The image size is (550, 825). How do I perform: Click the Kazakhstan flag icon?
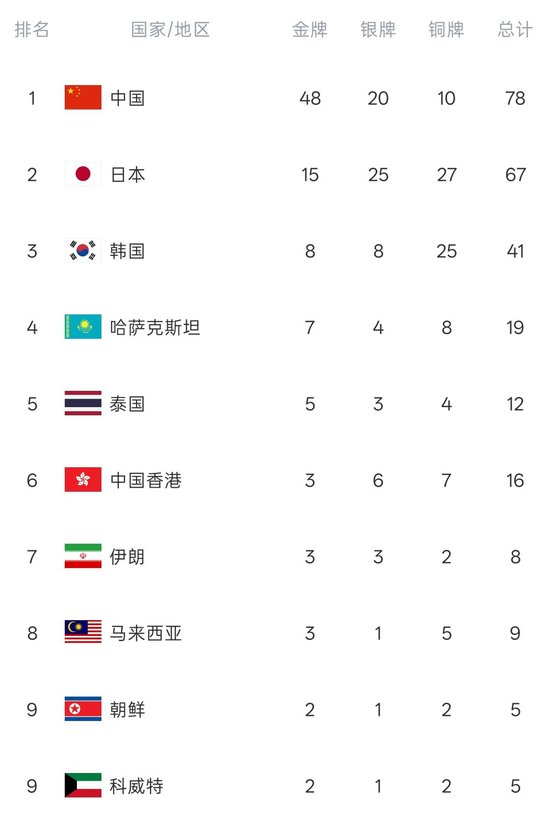(83, 327)
